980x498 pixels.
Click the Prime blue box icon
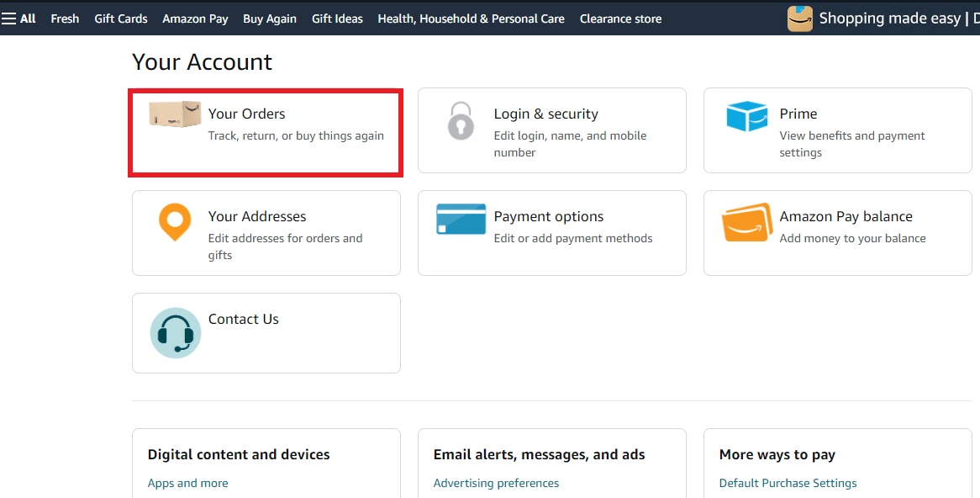click(747, 116)
